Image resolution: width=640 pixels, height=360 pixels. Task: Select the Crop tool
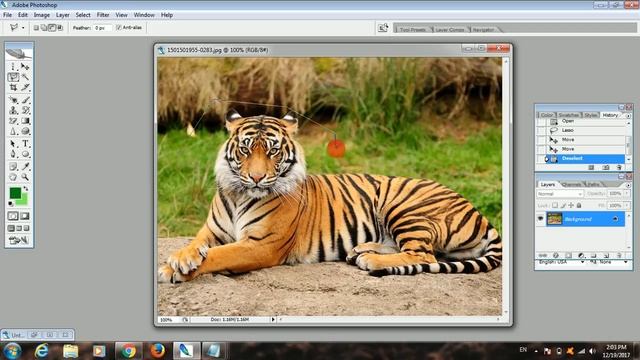(x=13, y=87)
